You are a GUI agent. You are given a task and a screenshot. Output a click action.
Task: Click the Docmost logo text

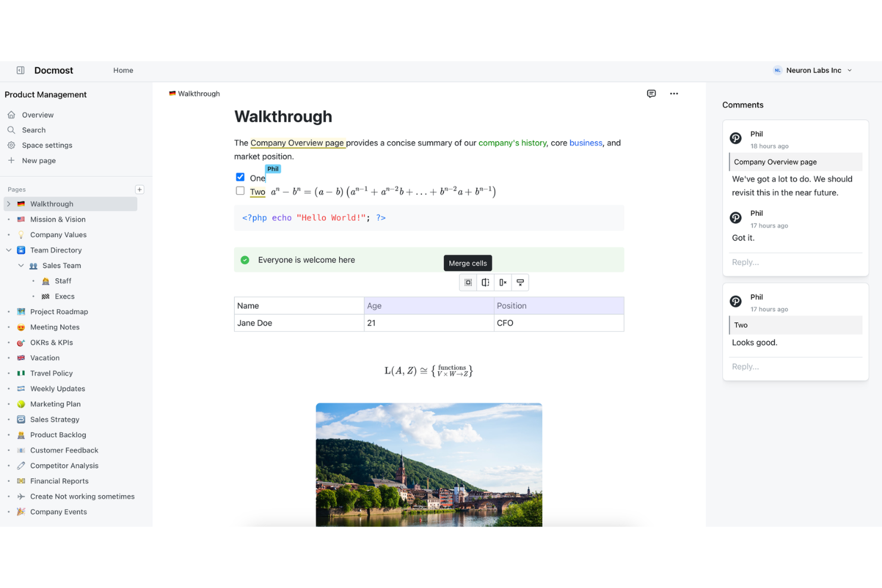click(x=54, y=70)
